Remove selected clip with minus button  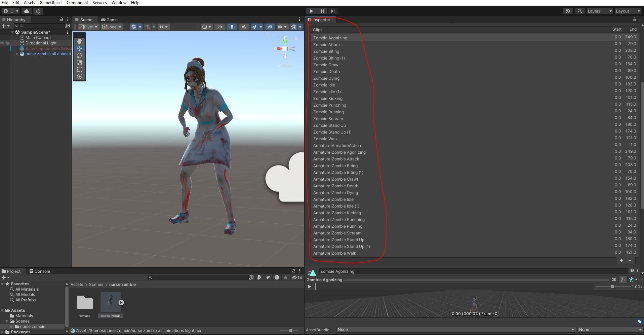630,260
